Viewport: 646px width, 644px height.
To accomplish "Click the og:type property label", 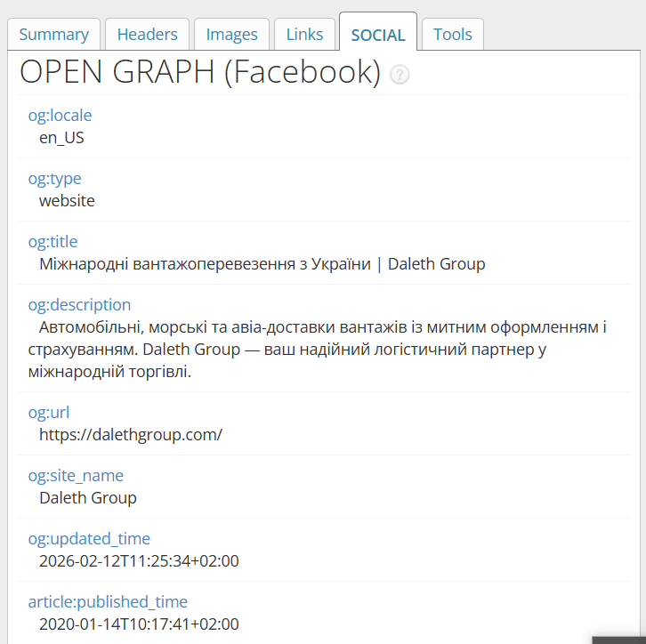I will click(x=54, y=178).
